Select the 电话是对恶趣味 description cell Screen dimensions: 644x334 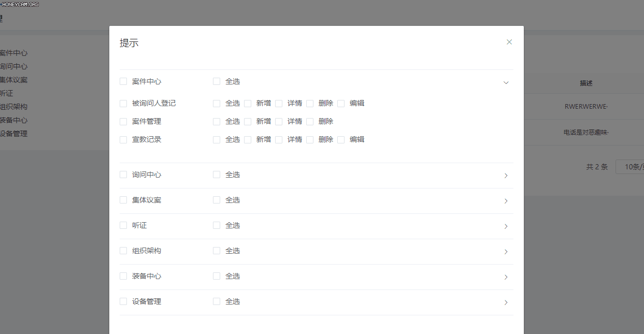[x=586, y=132]
